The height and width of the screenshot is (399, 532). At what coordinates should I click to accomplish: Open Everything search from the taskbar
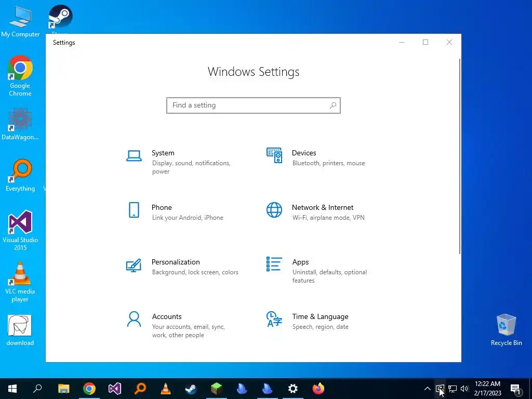(x=140, y=389)
